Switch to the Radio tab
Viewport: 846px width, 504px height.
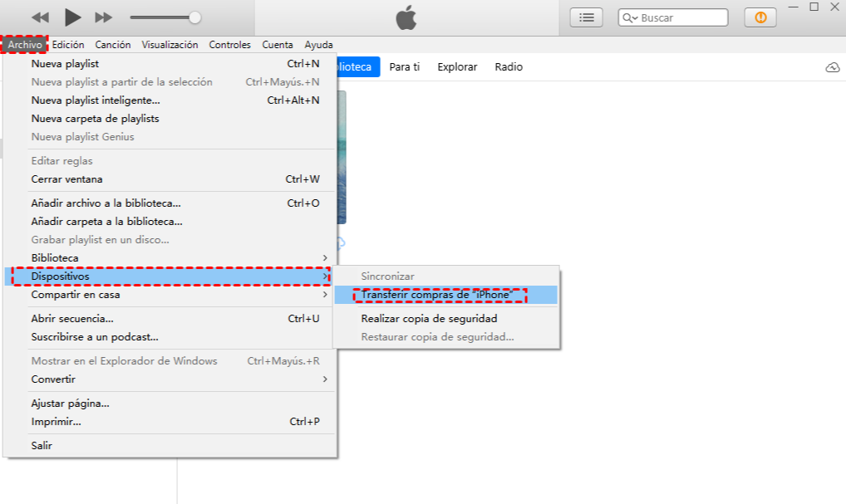(509, 67)
